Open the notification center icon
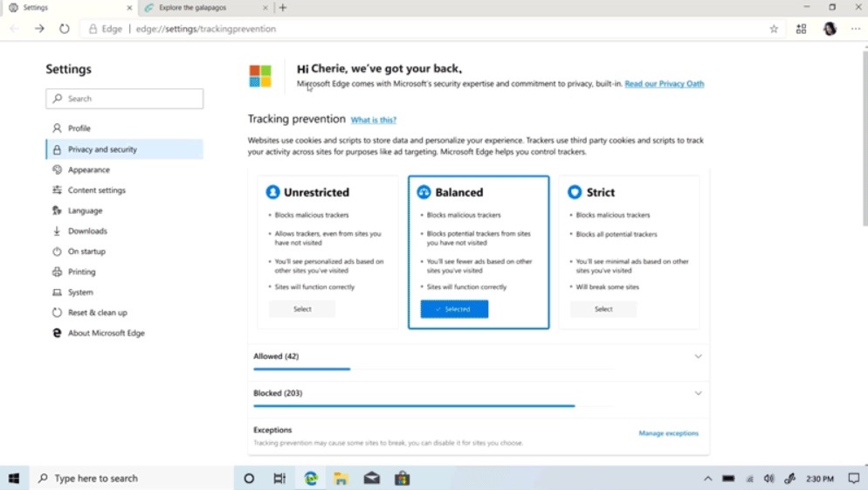 tap(854, 479)
